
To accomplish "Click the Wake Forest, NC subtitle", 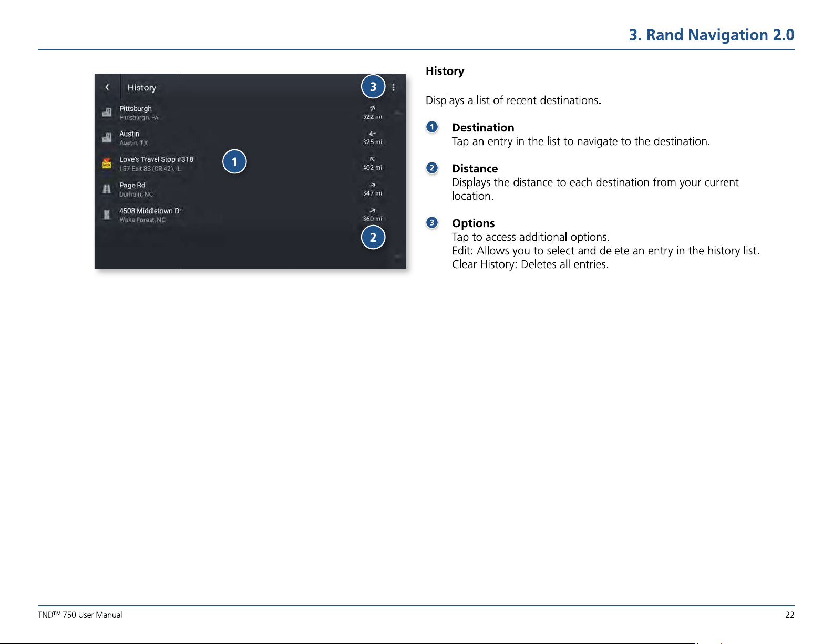I will point(142,220).
